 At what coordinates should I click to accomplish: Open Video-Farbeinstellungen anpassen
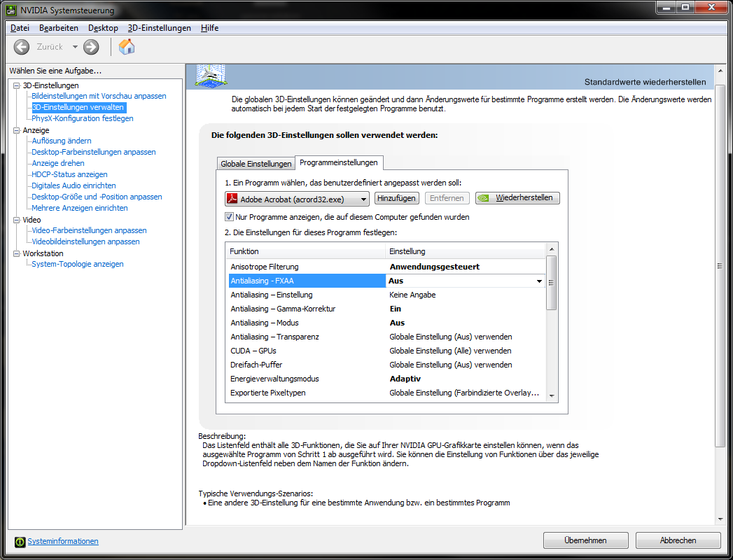(x=89, y=230)
